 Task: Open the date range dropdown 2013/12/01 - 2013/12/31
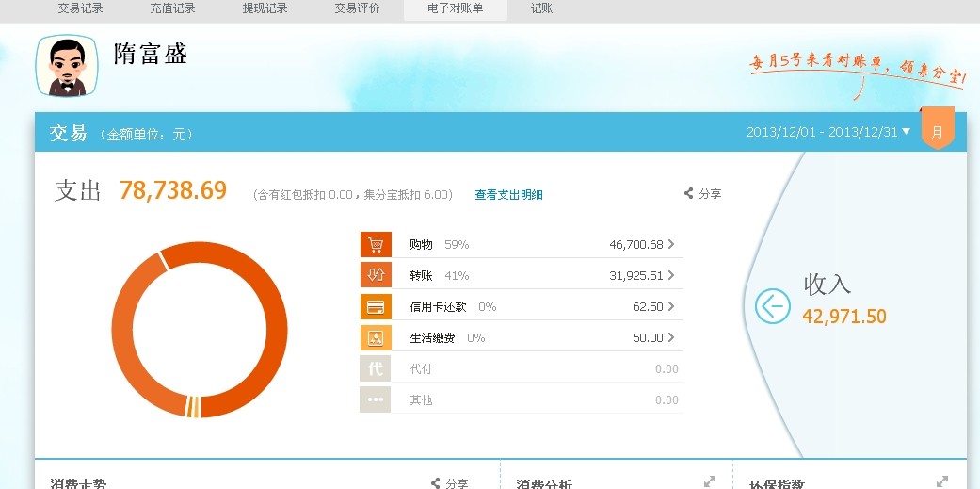click(x=828, y=132)
